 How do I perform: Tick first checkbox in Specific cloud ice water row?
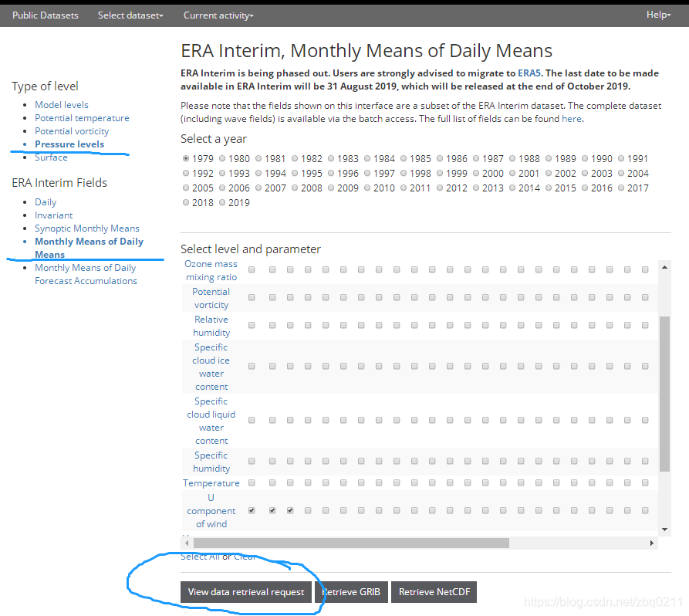252,366
